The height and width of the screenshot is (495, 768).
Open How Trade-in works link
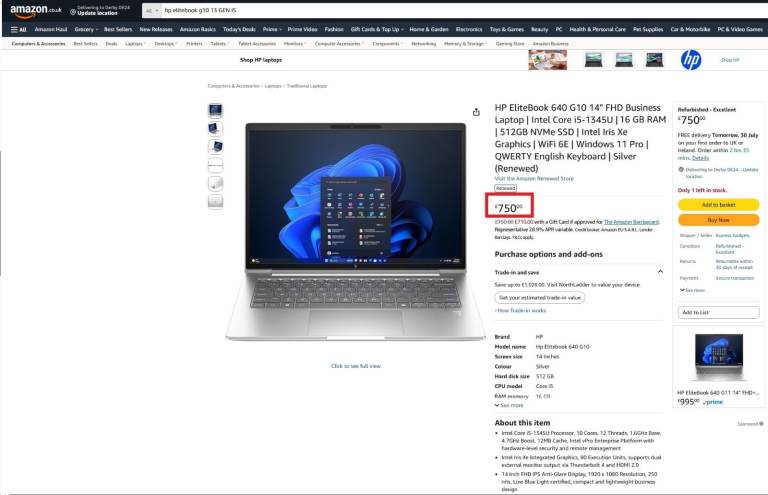point(521,310)
